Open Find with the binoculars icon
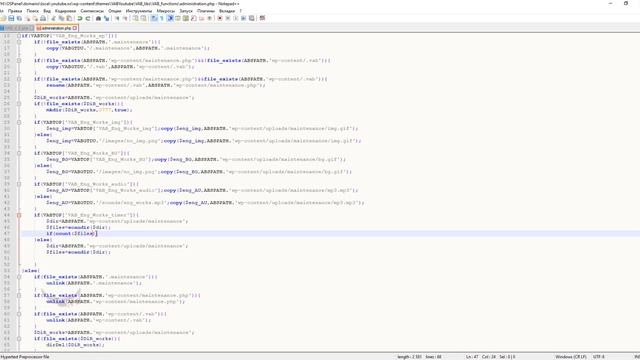640x360 pixels. 98,18
